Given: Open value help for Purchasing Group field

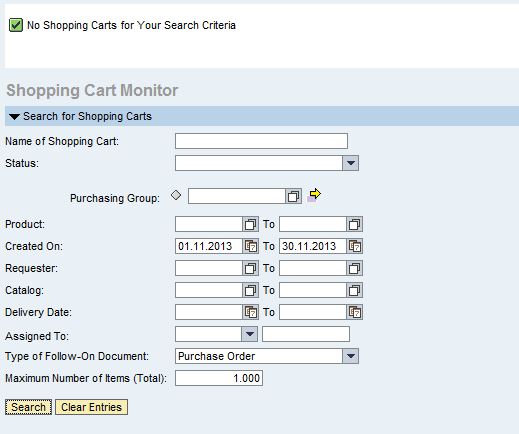Looking at the screenshot, I should [x=293, y=196].
